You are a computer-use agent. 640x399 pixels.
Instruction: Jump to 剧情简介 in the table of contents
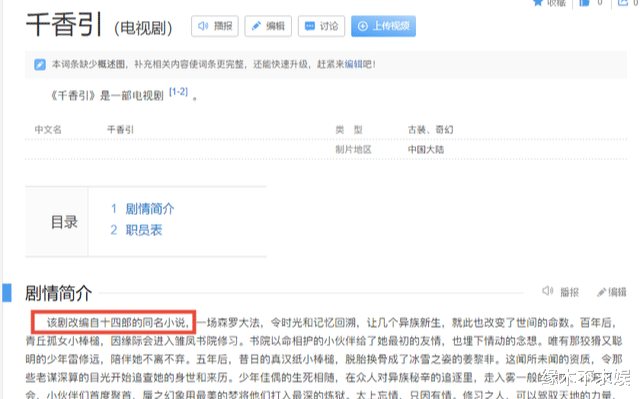pos(150,209)
